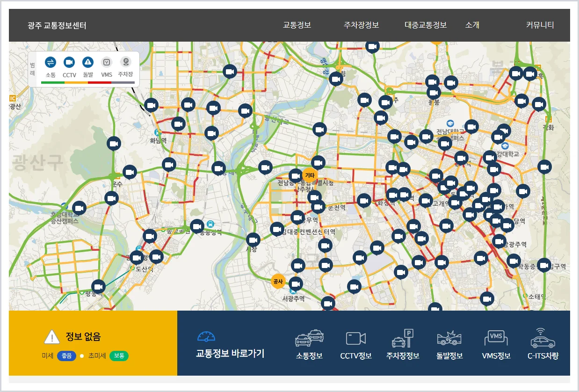This screenshot has width=579, height=392.
Task: Click the orange 공사 construction marker
Action: [278, 281]
